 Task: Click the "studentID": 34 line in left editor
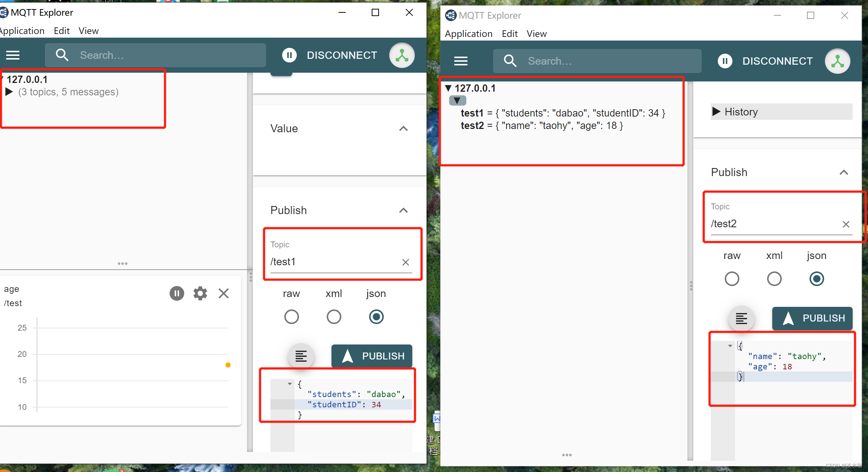click(x=344, y=404)
